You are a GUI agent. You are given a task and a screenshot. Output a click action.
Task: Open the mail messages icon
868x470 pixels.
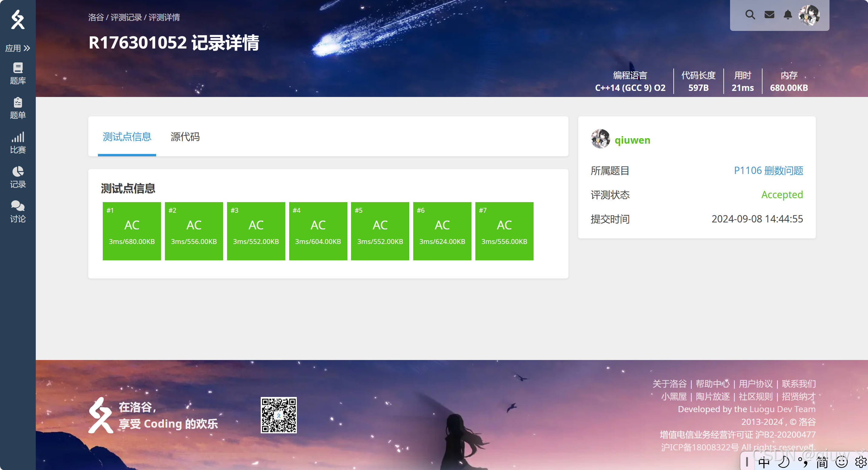coord(769,15)
